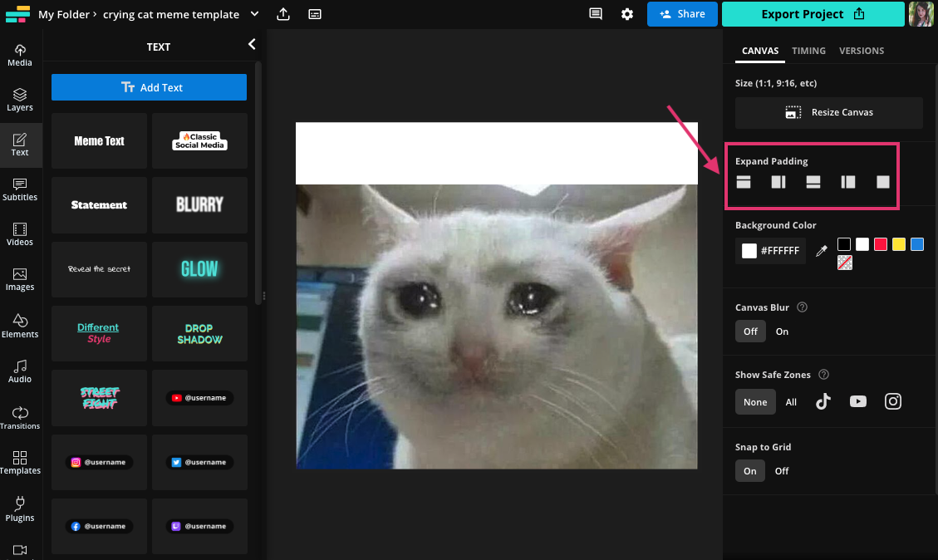The image size is (938, 560).
Task: Click the Kapwing logo icon
Action: (17, 14)
